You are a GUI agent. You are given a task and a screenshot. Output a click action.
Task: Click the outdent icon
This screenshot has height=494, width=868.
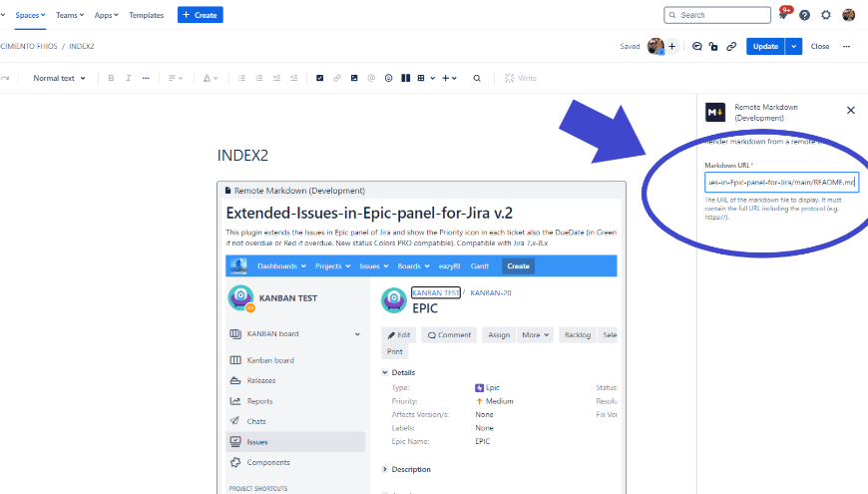[276, 78]
